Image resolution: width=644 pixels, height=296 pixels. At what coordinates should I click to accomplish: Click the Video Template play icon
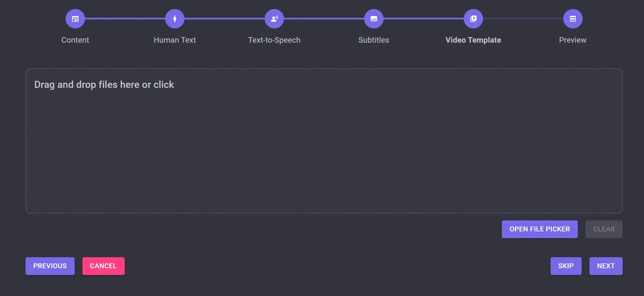pos(473,19)
